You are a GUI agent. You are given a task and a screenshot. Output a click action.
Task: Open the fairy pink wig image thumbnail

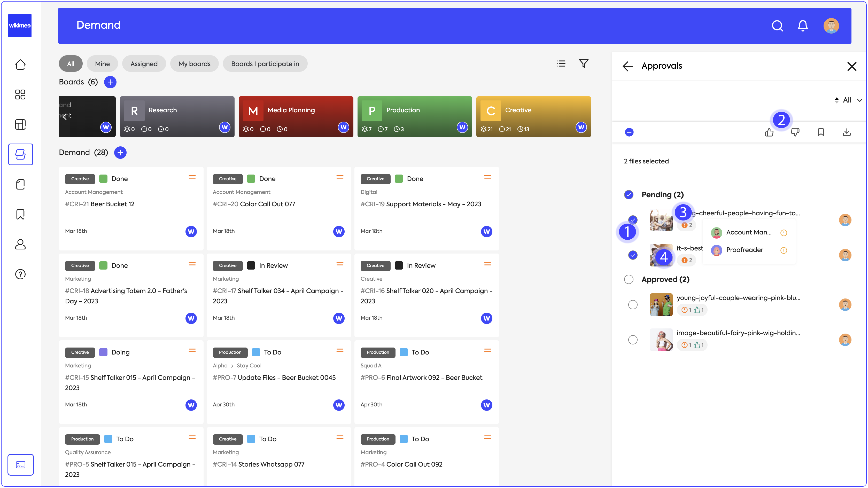pyautogui.click(x=661, y=340)
